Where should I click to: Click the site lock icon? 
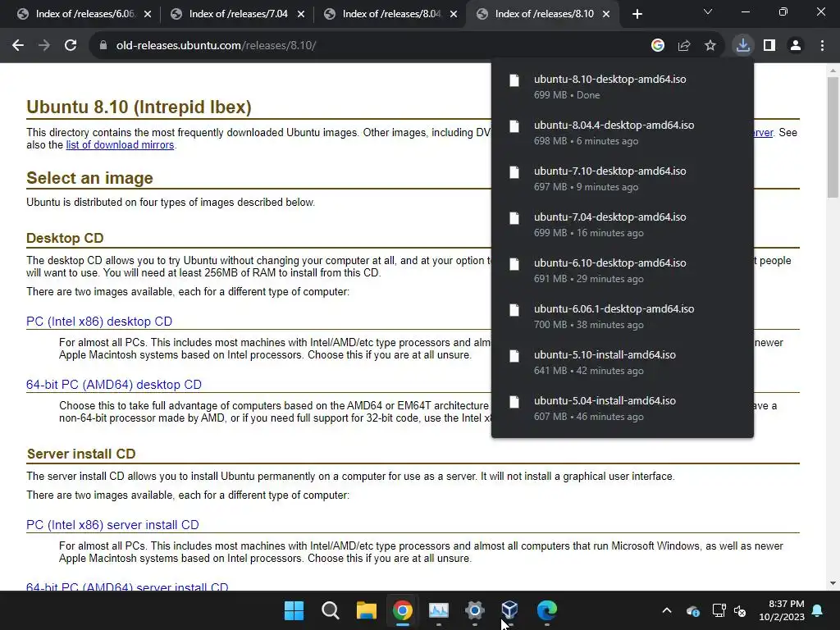point(103,46)
